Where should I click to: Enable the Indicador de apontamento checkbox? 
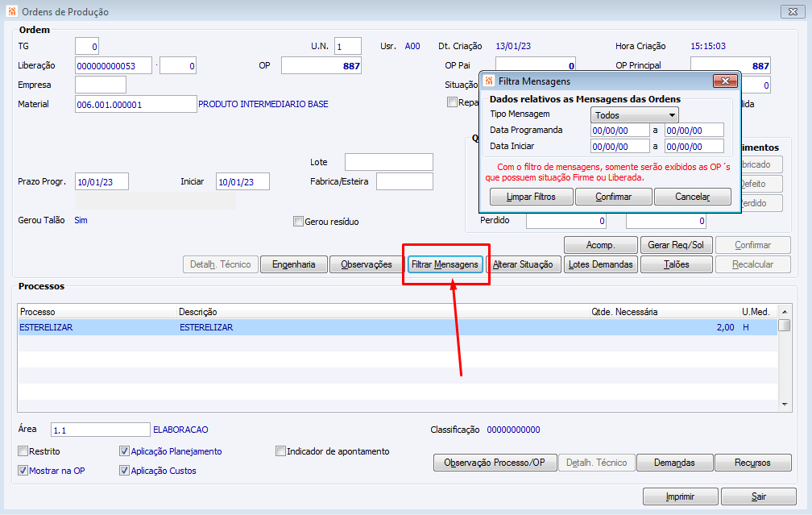tap(280, 451)
